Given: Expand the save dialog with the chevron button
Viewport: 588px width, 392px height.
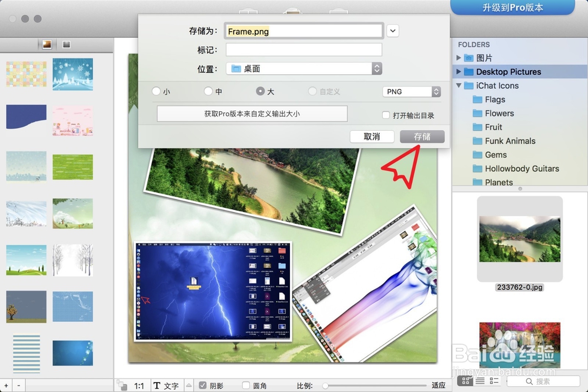Looking at the screenshot, I should [393, 31].
